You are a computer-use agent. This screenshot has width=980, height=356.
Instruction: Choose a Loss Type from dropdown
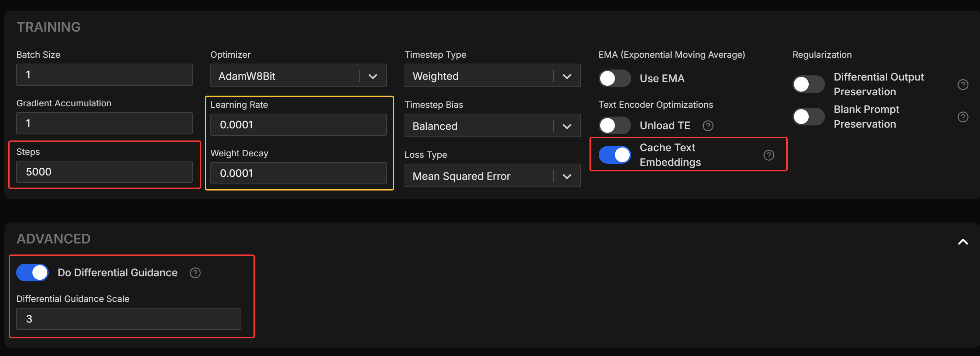click(x=492, y=176)
